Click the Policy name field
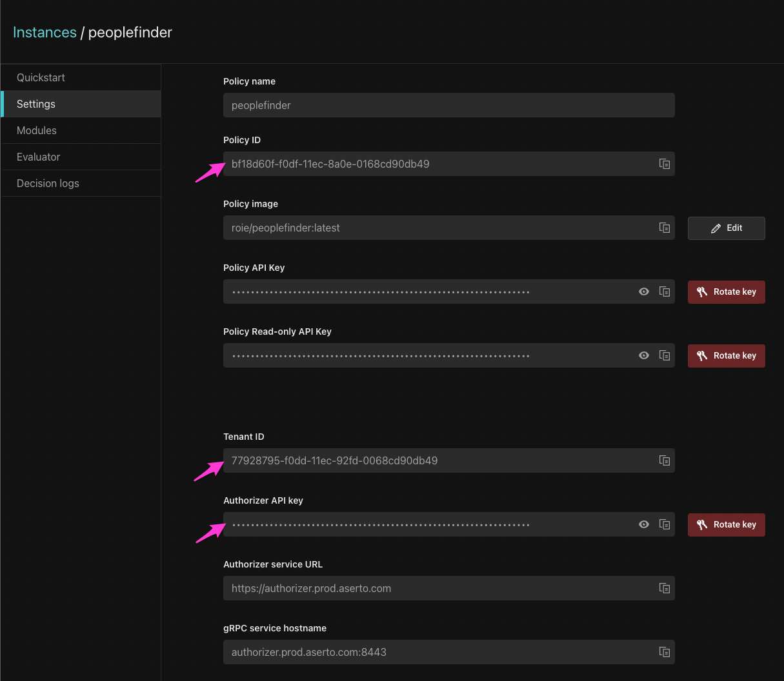The width and height of the screenshot is (784, 681). click(x=448, y=105)
